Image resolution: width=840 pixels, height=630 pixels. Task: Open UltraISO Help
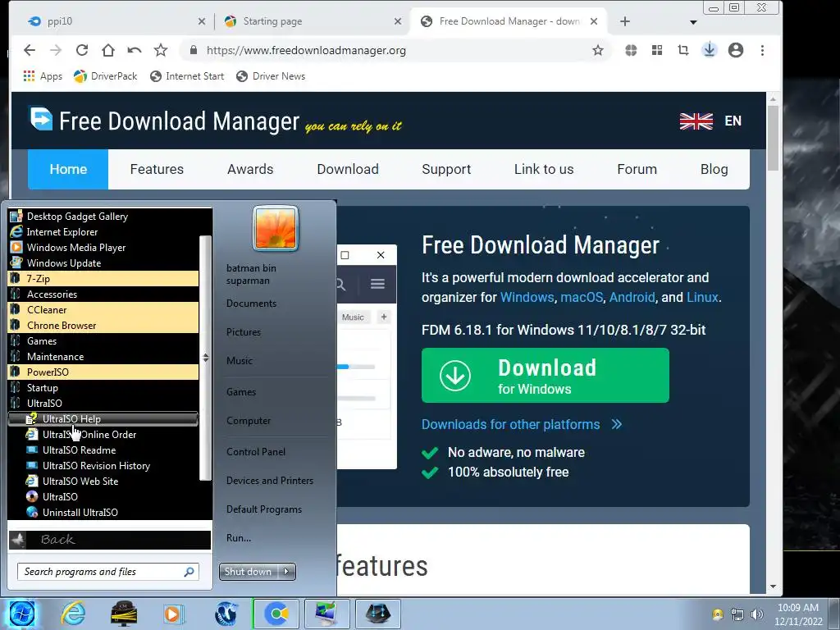point(103,419)
